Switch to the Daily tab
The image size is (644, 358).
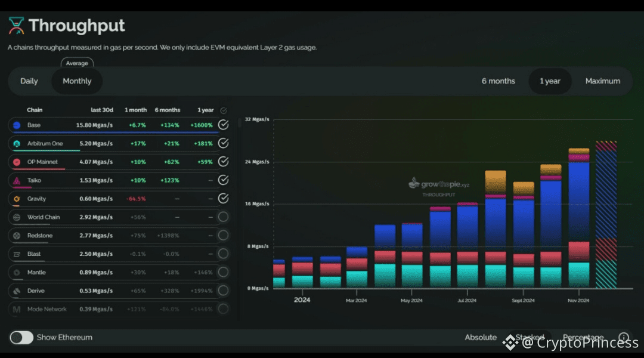[x=29, y=81]
